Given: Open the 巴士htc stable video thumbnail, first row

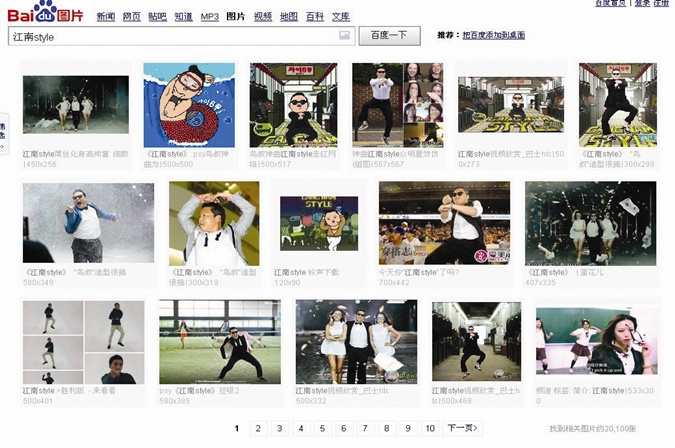Looking at the screenshot, I should 511,105.
